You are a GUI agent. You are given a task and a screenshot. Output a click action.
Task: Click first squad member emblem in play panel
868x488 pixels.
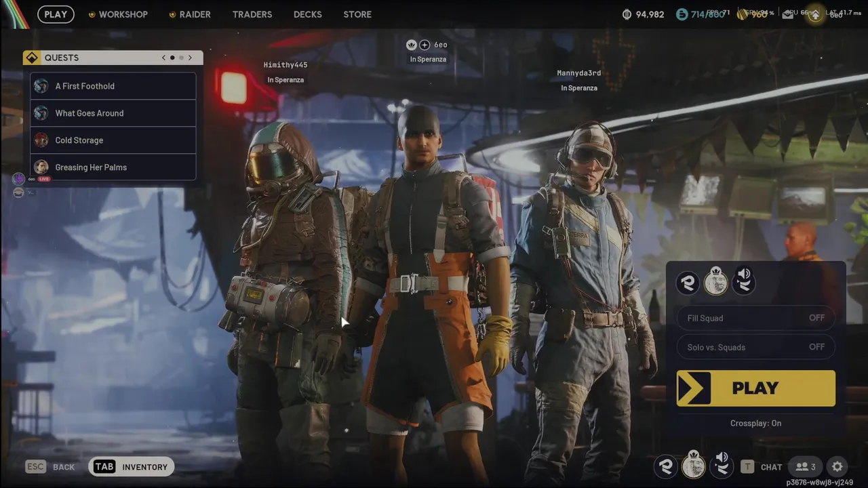point(688,283)
